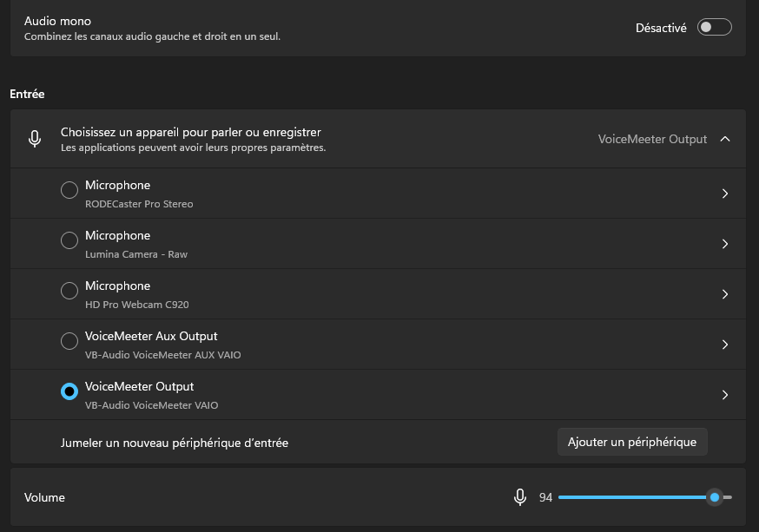Click 'HD Pro Webcam C920' subtitle text

point(137,305)
